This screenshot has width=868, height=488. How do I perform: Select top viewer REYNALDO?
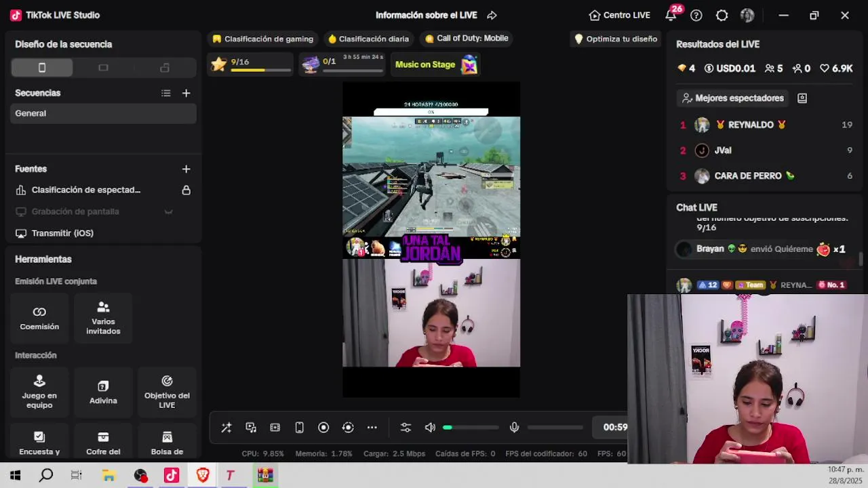click(766, 125)
